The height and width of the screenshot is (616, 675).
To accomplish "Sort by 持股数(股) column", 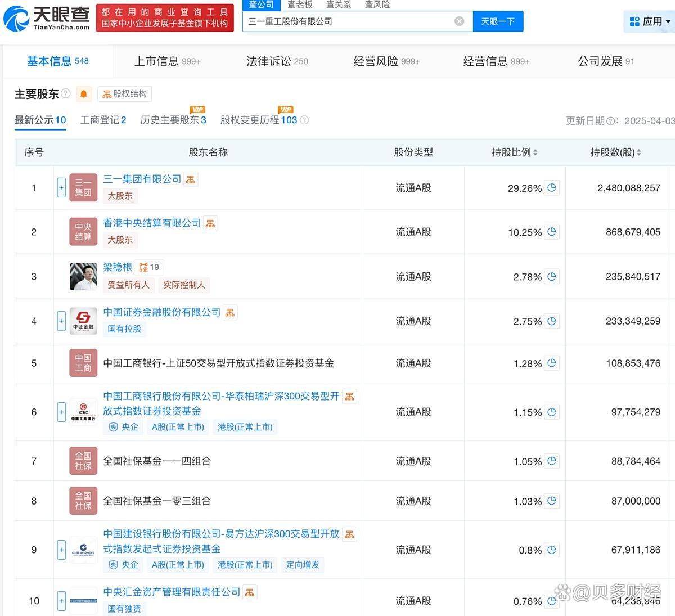I will click(615, 152).
